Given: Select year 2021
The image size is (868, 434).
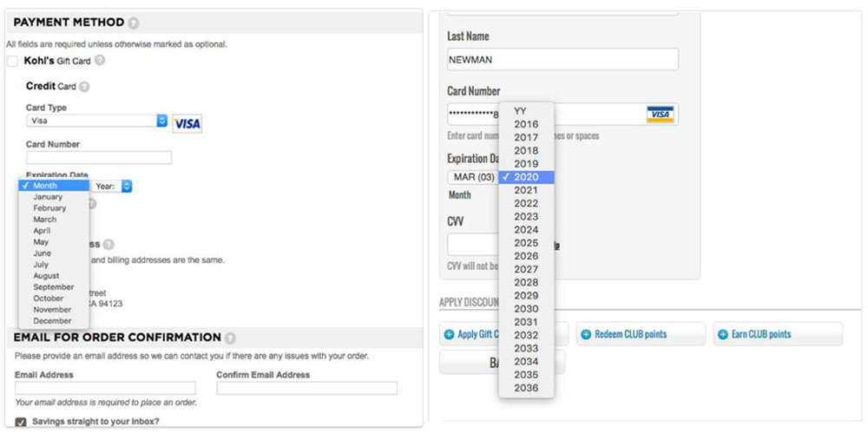Looking at the screenshot, I should (x=526, y=190).
